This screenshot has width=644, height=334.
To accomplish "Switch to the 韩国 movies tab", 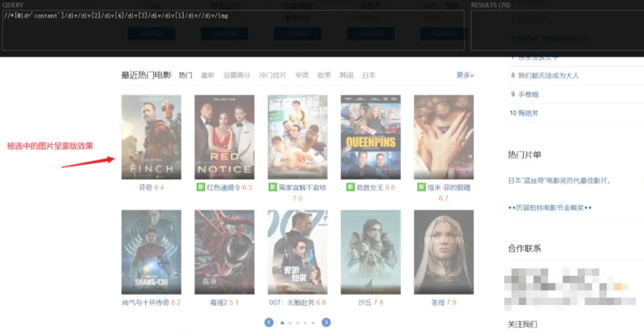I will point(347,75).
